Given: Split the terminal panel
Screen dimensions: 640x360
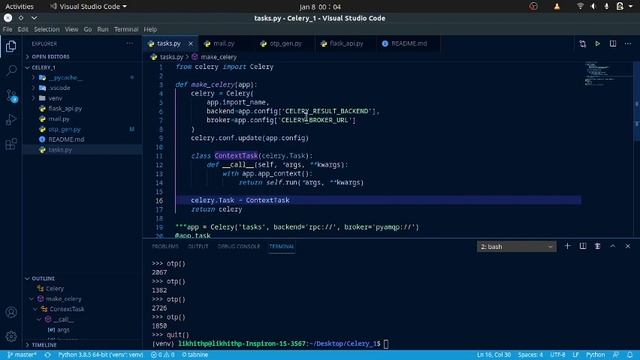Looking at the screenshot, I should pyautogui.click(x=583, y=246).
